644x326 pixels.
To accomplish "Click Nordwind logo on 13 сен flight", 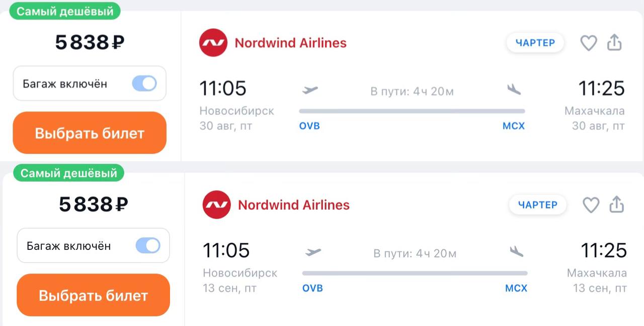I will point(216,205).
